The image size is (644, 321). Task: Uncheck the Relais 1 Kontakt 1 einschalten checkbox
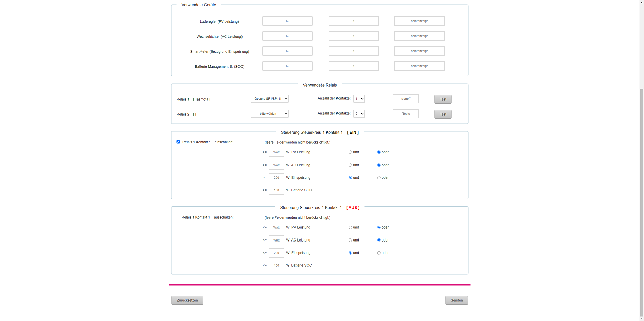[x=178, y=142]
